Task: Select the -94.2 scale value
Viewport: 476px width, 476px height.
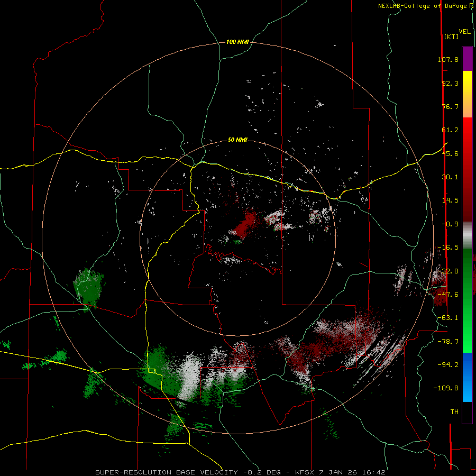Action: point(448,364)
